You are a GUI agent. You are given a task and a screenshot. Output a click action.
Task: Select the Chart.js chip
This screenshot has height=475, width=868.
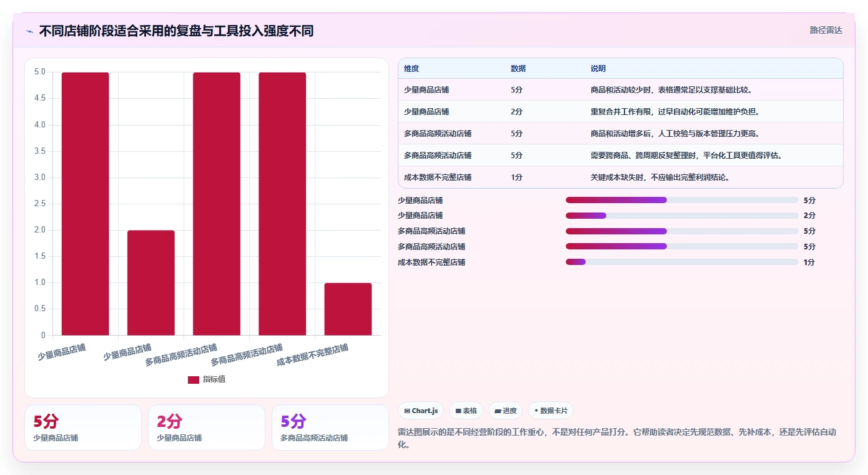point(422,411)
